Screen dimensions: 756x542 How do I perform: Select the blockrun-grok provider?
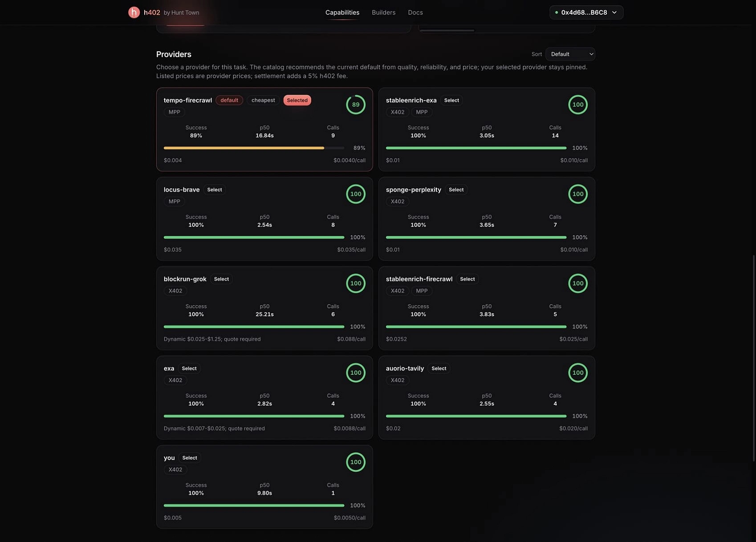tap(221, 279)
